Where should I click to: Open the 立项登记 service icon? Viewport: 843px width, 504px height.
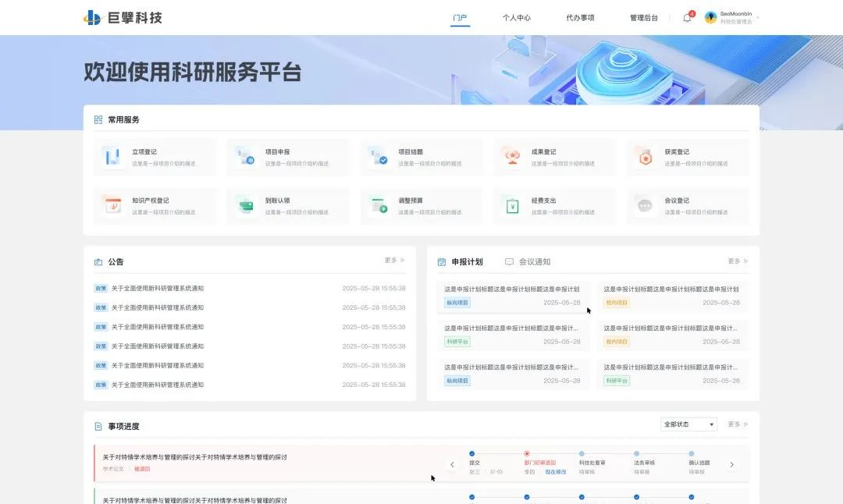pos(112,158)
